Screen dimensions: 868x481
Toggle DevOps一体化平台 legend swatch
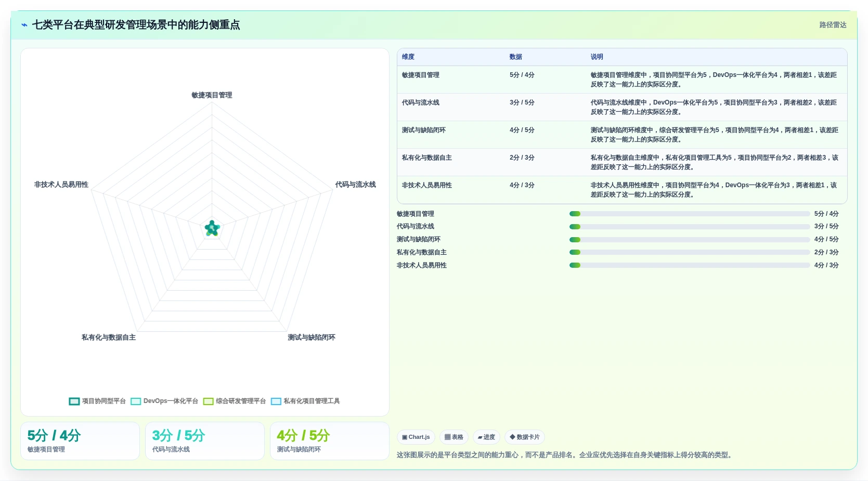(136, 401)
